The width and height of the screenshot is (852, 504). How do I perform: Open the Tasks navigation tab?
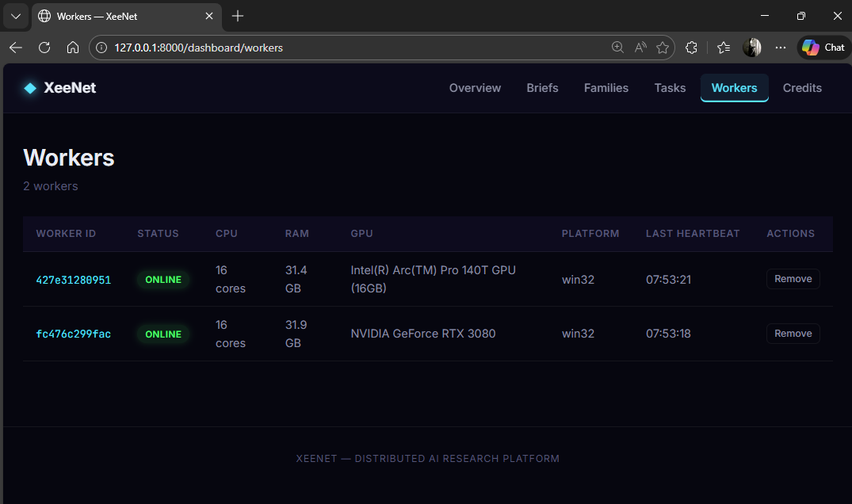[x=670, y=88]
